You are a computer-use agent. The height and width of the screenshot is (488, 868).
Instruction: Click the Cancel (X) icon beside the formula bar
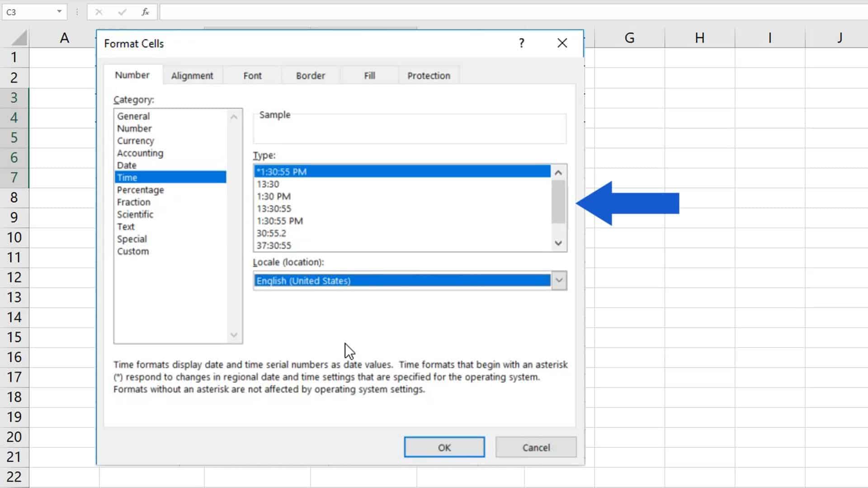click(99, 12)
